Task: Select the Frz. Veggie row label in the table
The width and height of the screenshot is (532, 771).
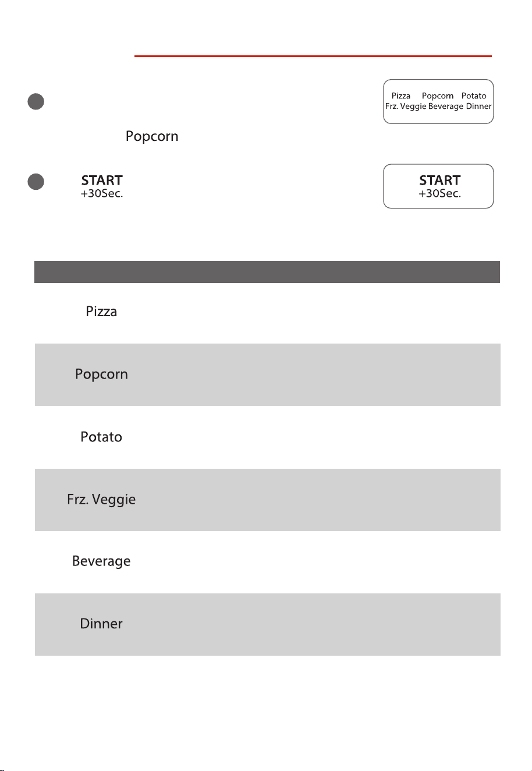Action: point(101,500)
